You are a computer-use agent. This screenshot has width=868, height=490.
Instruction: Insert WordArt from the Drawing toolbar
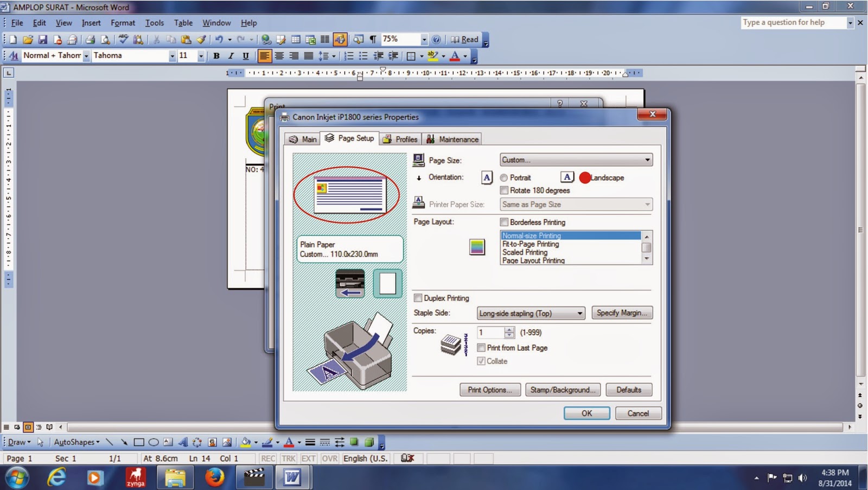point(183,442)
